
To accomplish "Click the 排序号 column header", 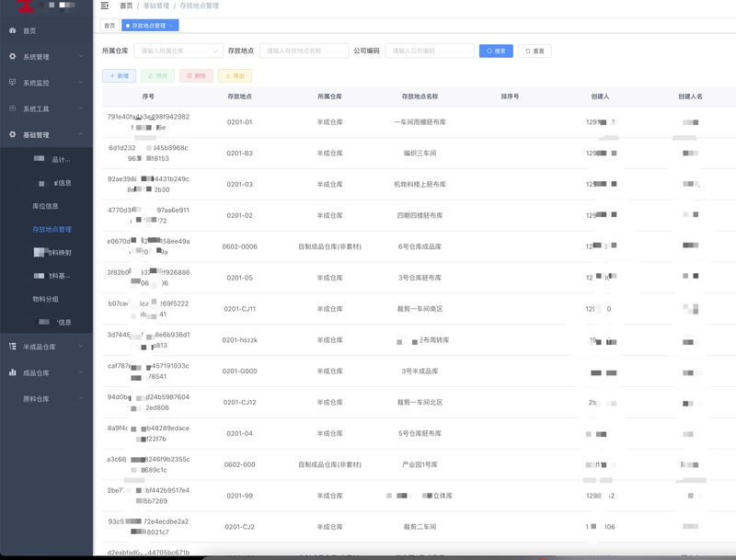I will [511, 97].
